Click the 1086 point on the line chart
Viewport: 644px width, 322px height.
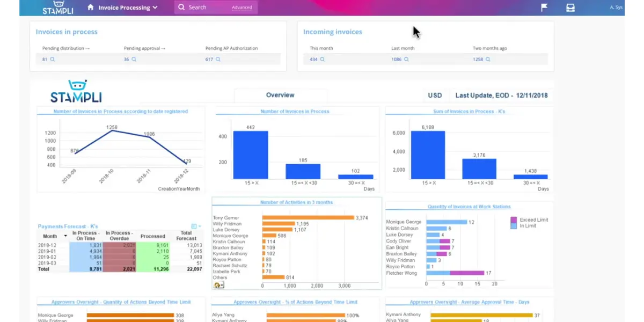149,137
